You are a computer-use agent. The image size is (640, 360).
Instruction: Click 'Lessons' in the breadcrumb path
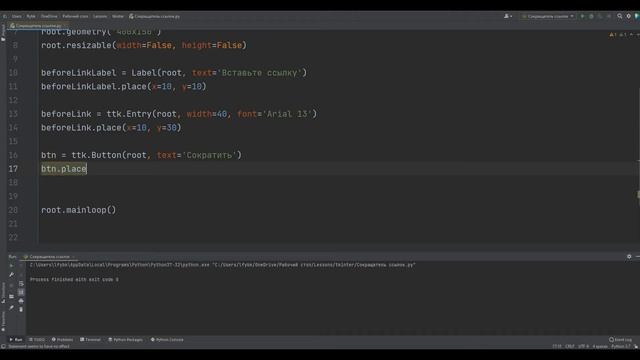pyautogui.click(x=100, y=16)
